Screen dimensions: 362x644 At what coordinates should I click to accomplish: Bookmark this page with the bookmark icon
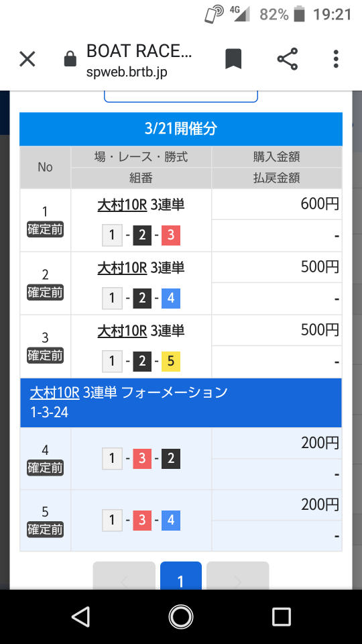233,59
